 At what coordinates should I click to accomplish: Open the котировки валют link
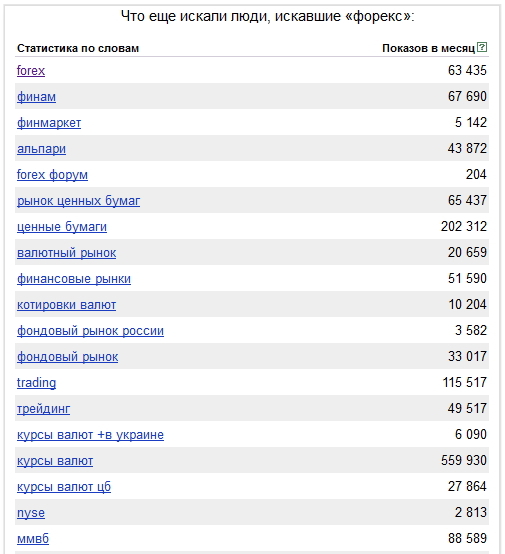pos(66,305)
